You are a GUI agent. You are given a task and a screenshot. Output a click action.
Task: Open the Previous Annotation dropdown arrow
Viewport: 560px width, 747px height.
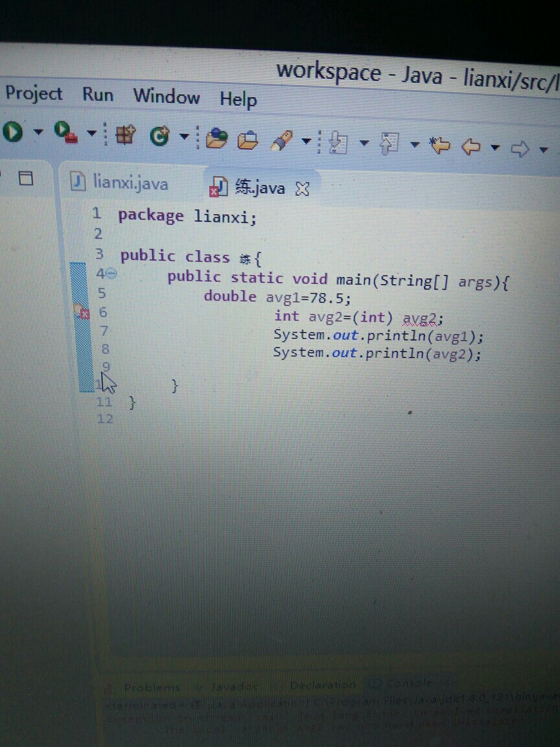point(415,145)
